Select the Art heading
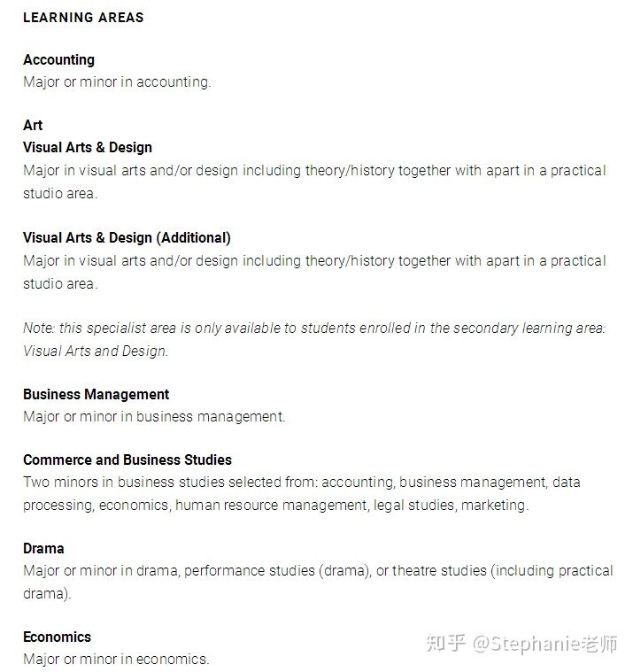This screenshot has height=672, width=633. (33, 125)
